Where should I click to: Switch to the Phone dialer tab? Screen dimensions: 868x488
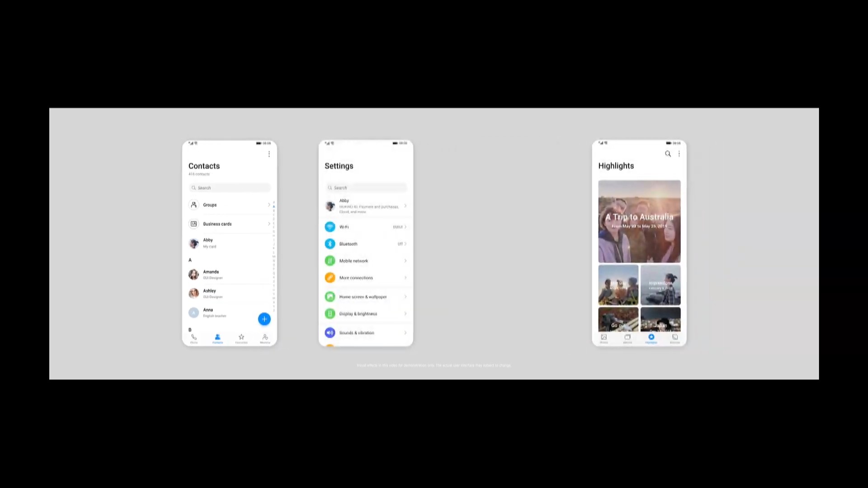click(194, 338)
